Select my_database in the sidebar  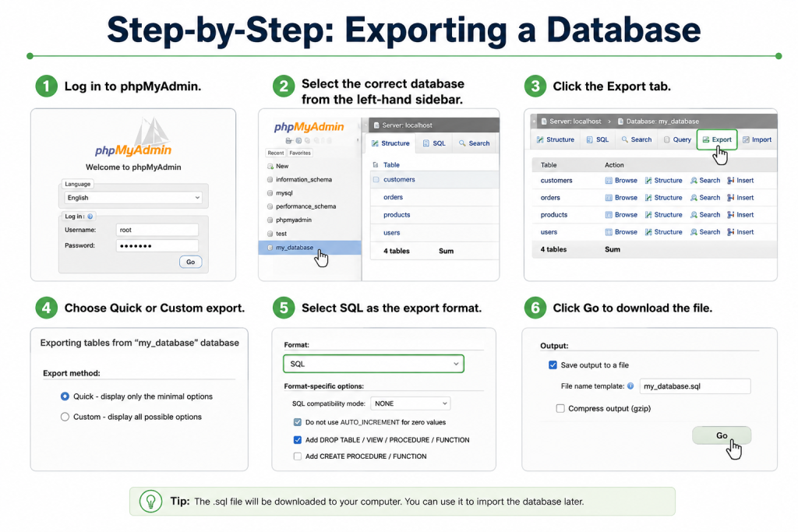pyautogui.click(x=310, y=248)
